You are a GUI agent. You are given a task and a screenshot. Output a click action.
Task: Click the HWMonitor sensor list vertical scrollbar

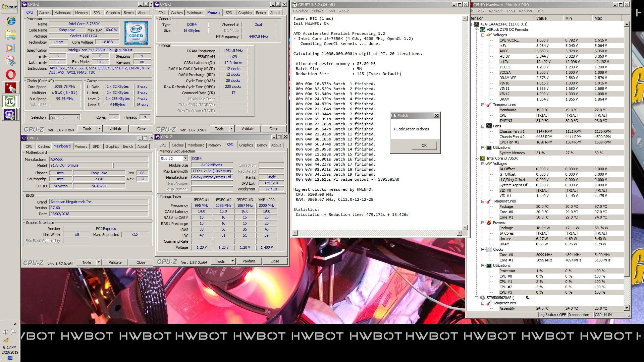click(x=627, y=166)
